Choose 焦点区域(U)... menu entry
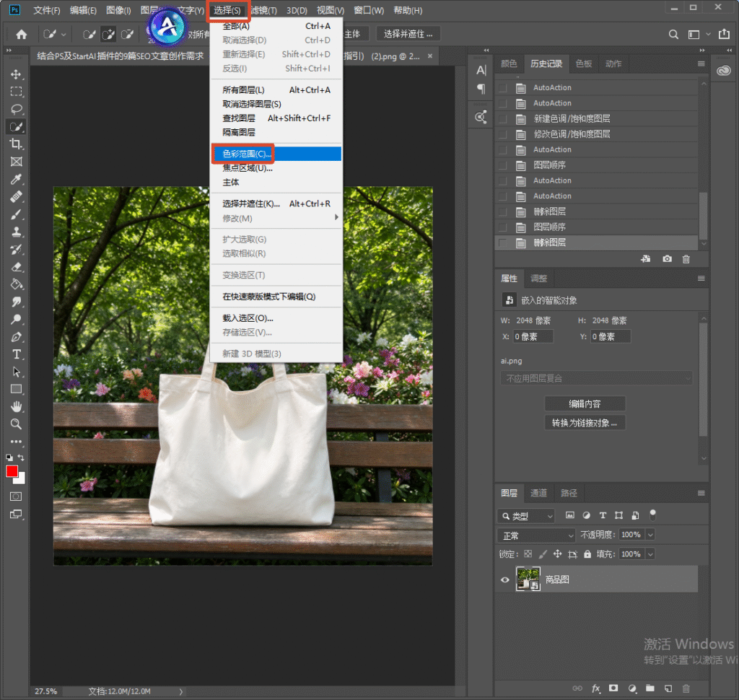The width and height of the screenshot is (739, 700). pos(276,168)
